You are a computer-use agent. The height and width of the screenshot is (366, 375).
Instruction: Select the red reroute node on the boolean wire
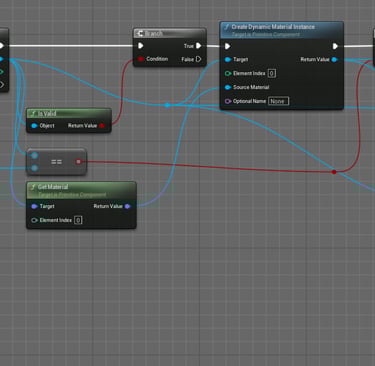334,172
